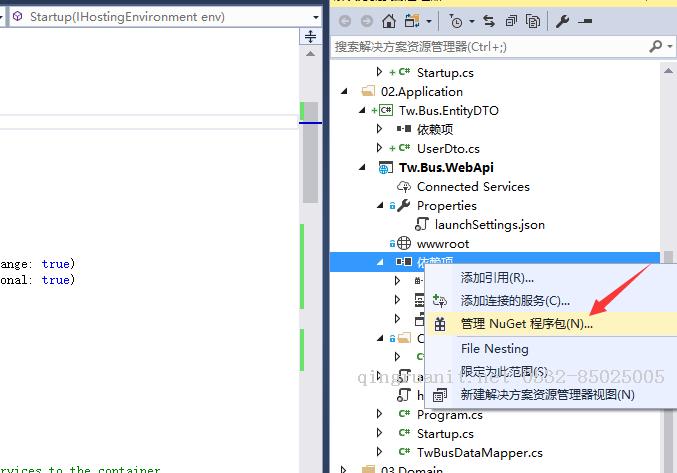
Task: Click the Pending Changes Filter clock icon
Action: tap(456, 21)
